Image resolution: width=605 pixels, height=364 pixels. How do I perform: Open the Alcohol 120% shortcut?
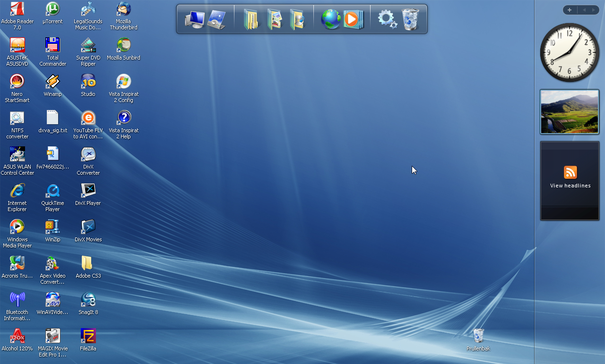pos(17,337)
